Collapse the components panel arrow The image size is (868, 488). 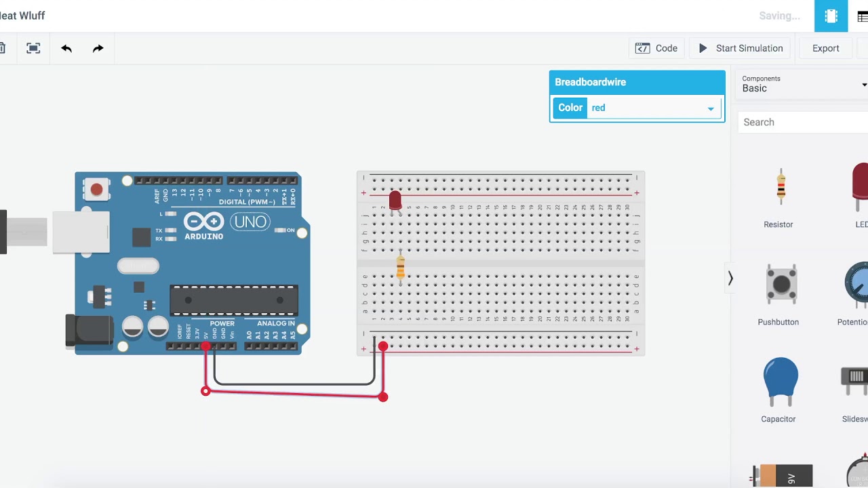(x=730, y=278)
